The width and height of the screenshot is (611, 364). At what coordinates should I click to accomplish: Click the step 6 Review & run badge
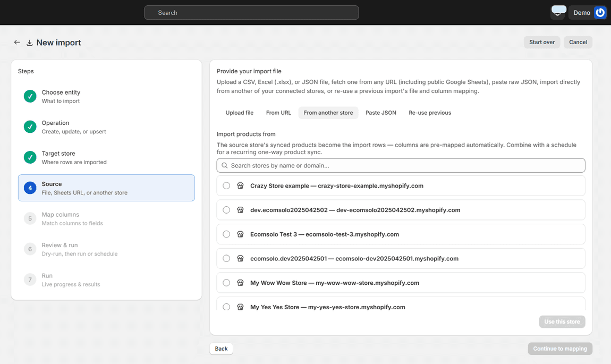[30, 249]
